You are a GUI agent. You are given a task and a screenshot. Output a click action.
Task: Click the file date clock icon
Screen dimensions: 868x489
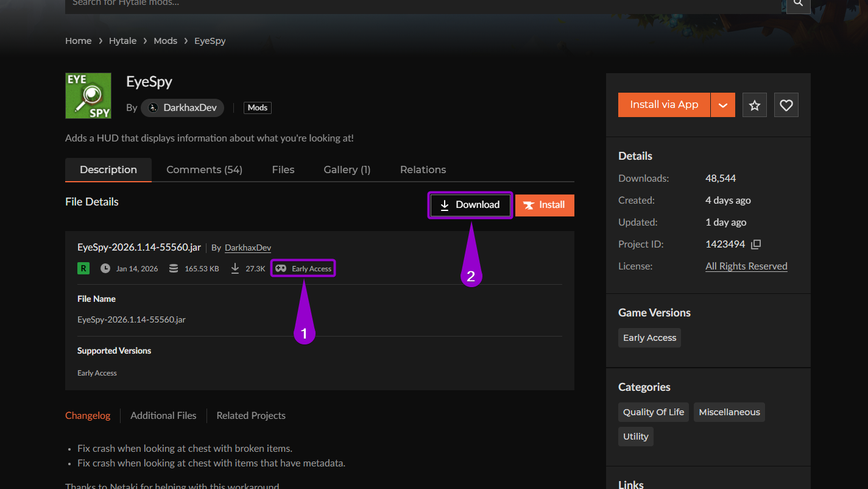106,268
